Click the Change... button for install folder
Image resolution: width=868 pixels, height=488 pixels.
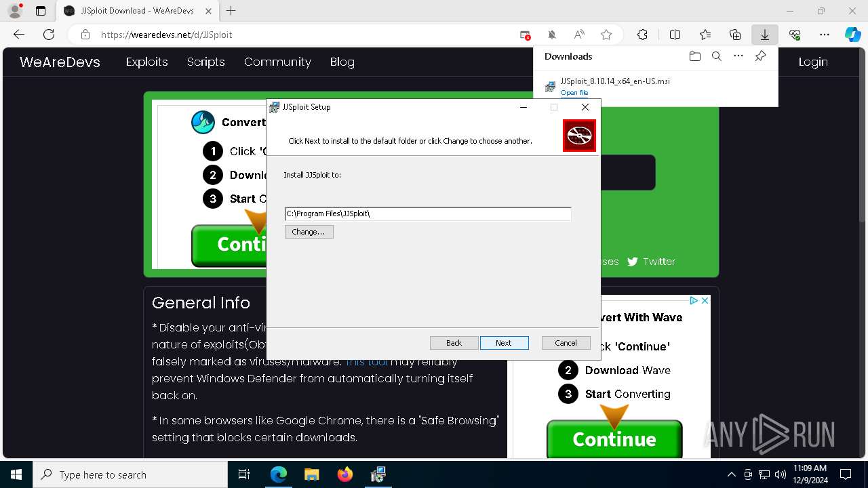[x=309, y=232]
